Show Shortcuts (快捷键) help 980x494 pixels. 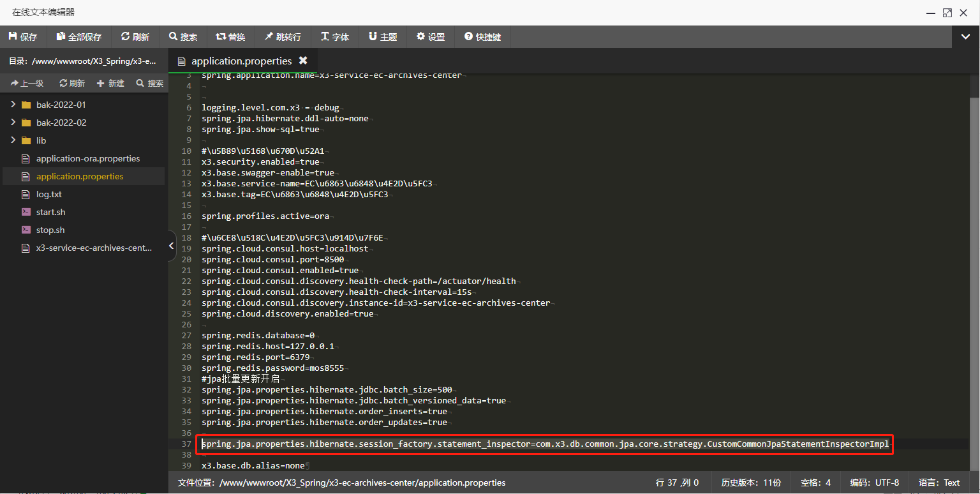click(482, 37)
